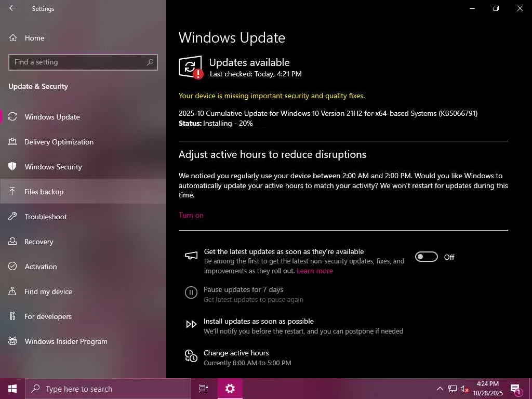532x399 pixels.
Task: Click the Troubleshoot wrench icon
Action: pyautogui.click(x=12, y=216)
